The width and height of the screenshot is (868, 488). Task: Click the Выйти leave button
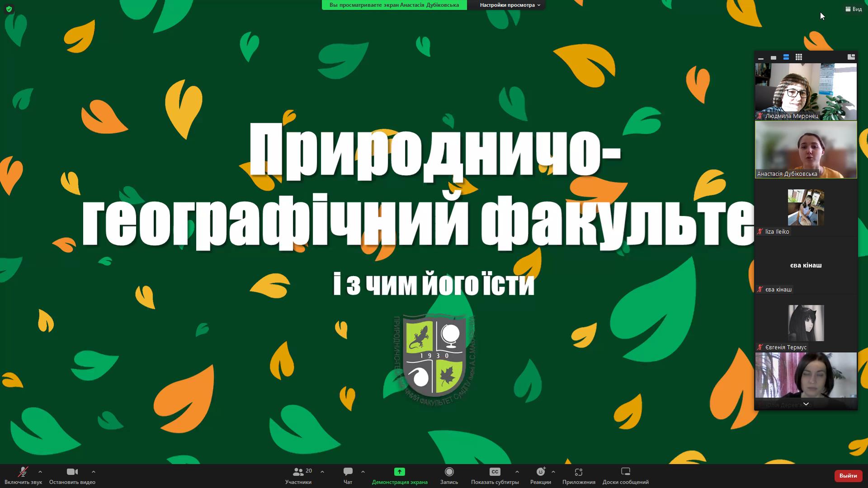tap(848, 475)
